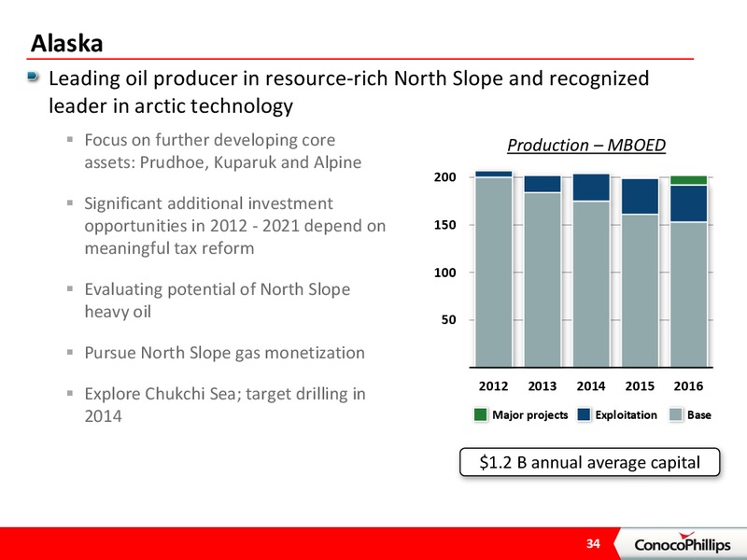Select the 2012 bar base segment
This screenshot has width=747, height=560.
click(x=494, y=272)
